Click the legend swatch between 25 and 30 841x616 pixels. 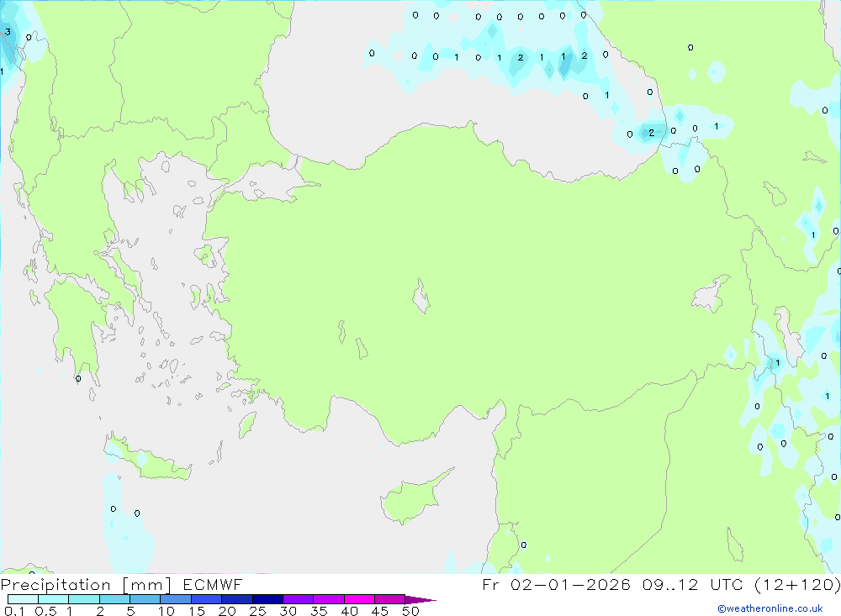(267, 599)
